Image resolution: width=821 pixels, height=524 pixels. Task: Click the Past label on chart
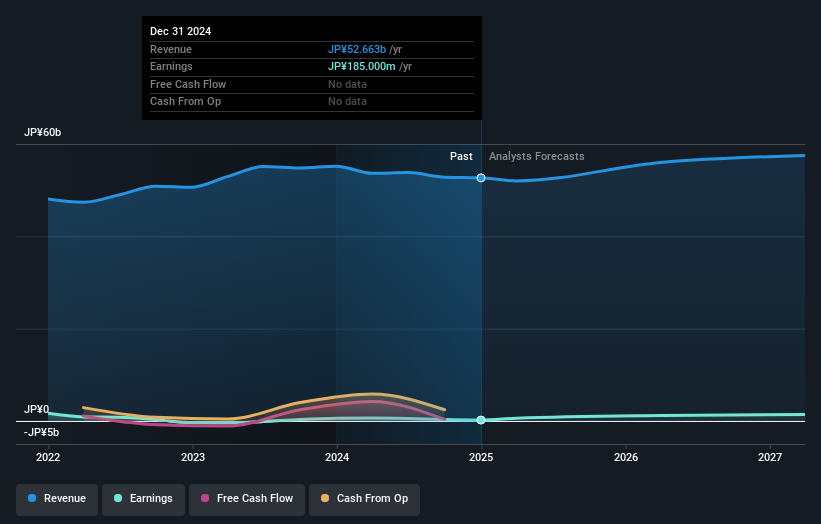tap(461, 156)
